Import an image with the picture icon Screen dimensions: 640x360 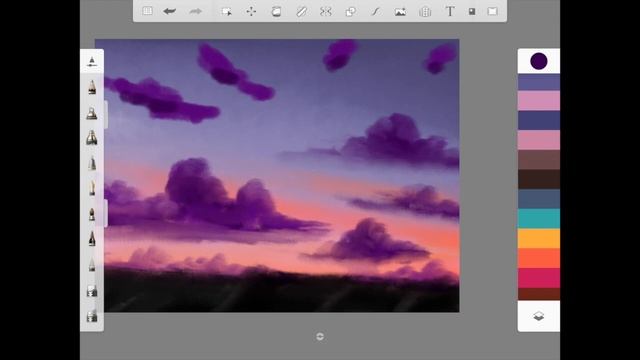pos(400,11)
